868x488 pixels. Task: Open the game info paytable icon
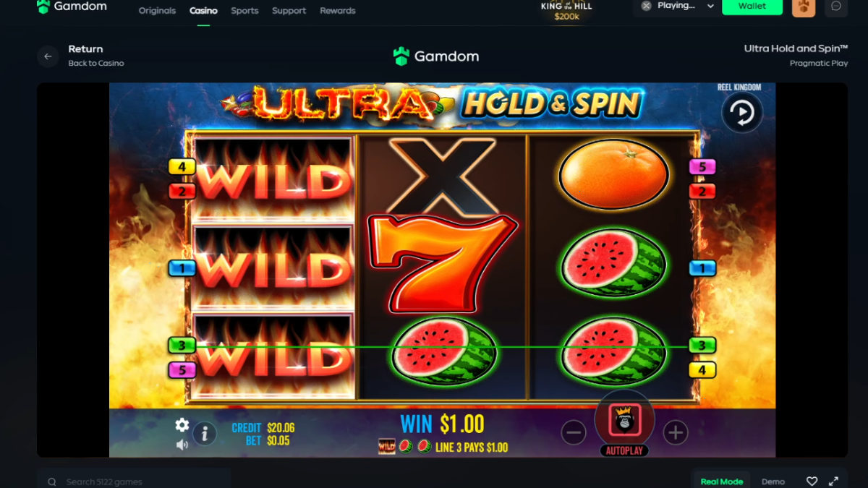(205, 433)
